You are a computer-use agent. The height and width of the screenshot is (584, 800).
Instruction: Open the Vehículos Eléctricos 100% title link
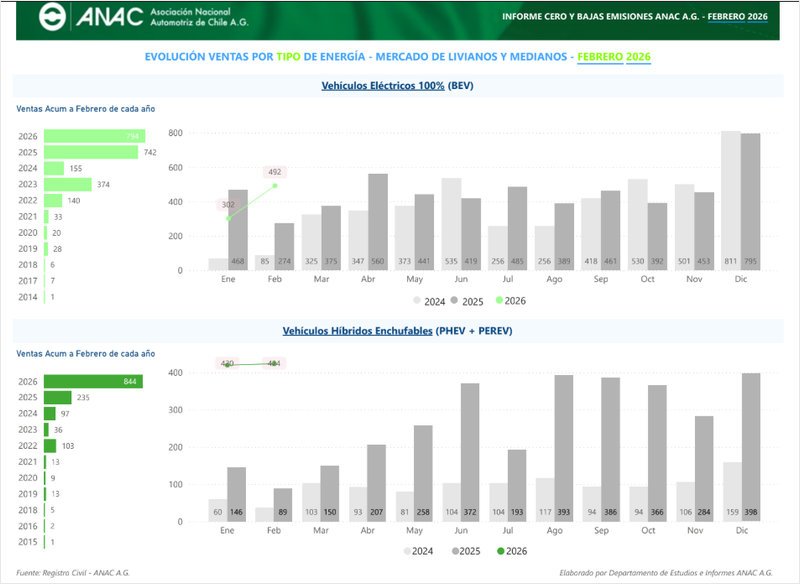tap(383, 86)
